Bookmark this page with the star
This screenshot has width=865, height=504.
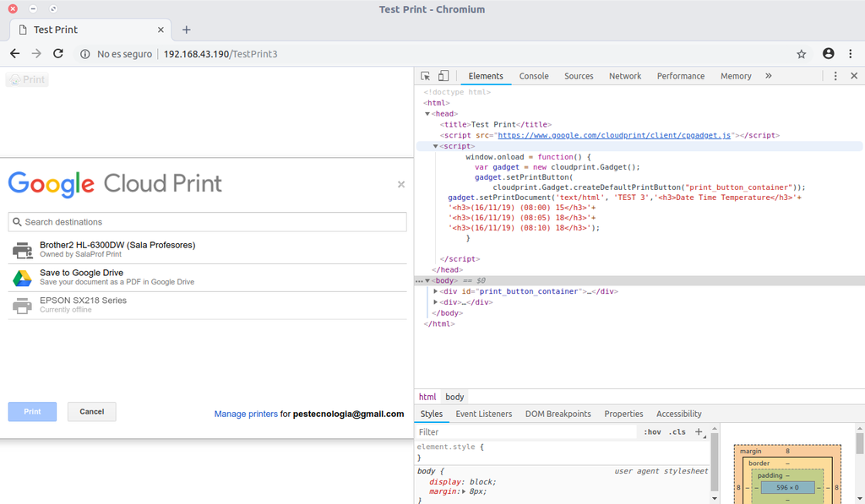[x=802, y=54]
